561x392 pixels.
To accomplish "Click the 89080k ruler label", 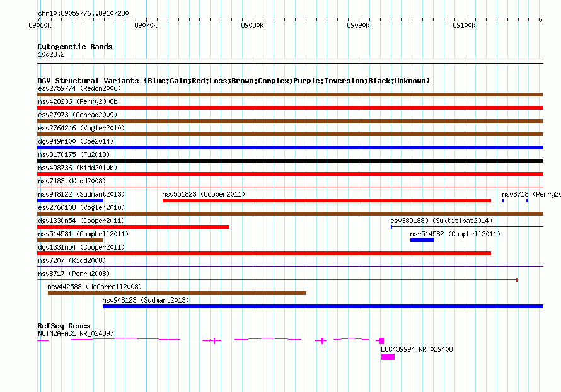I will pyautogui.click(x=252, y=25).
